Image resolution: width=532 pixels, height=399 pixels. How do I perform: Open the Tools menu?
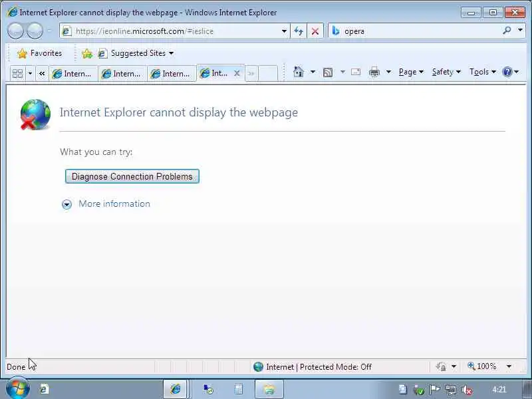pyautogui.click(x=483, y=72)
